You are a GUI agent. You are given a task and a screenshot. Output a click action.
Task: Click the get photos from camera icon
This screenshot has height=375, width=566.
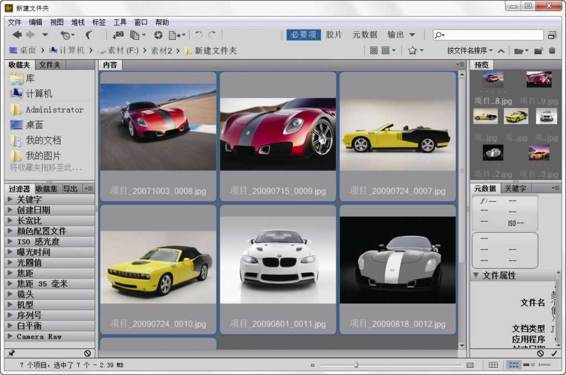pyautogui.click(x=118, y=35)
